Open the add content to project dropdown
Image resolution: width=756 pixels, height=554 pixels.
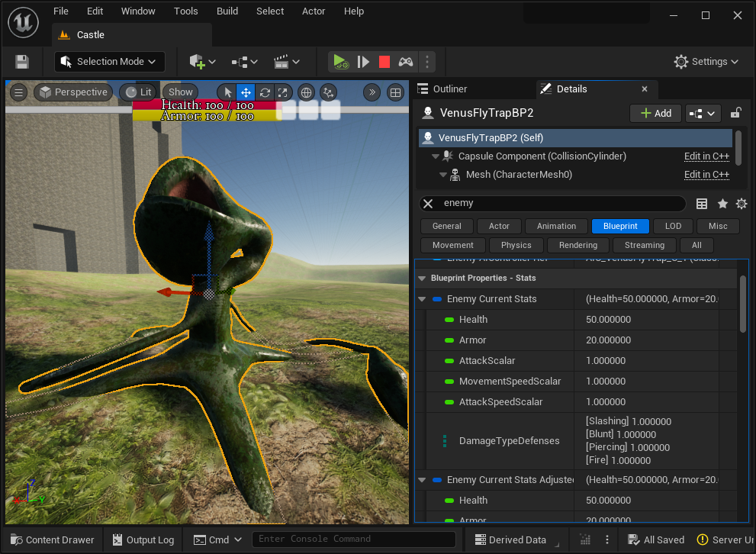[202, 62]
